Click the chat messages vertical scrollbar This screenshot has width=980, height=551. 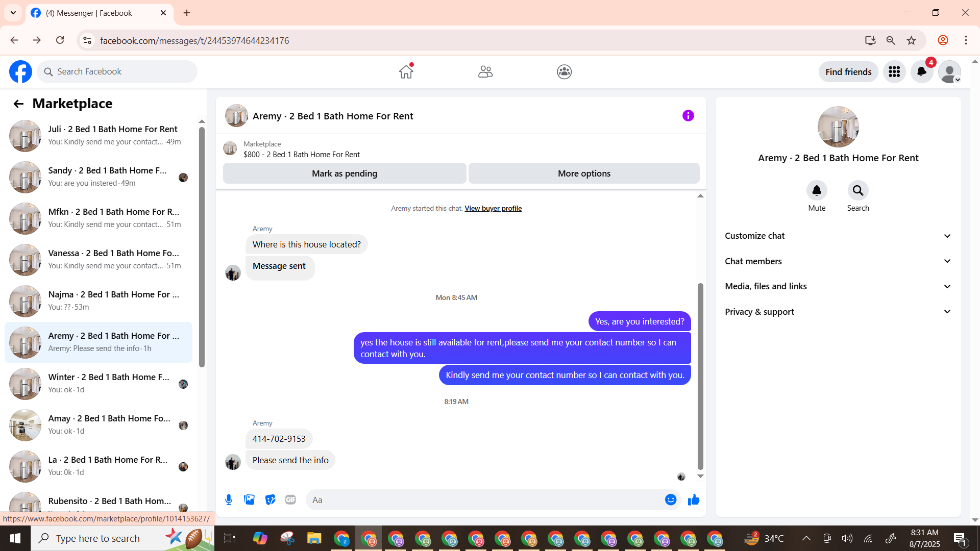700,376
